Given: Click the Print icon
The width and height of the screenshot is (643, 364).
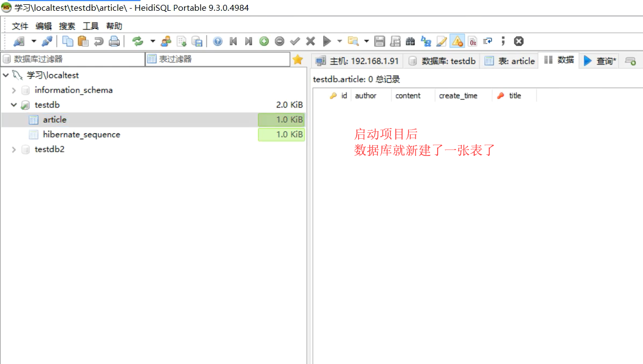Looking at the screenshot, I should coord(114,41).
